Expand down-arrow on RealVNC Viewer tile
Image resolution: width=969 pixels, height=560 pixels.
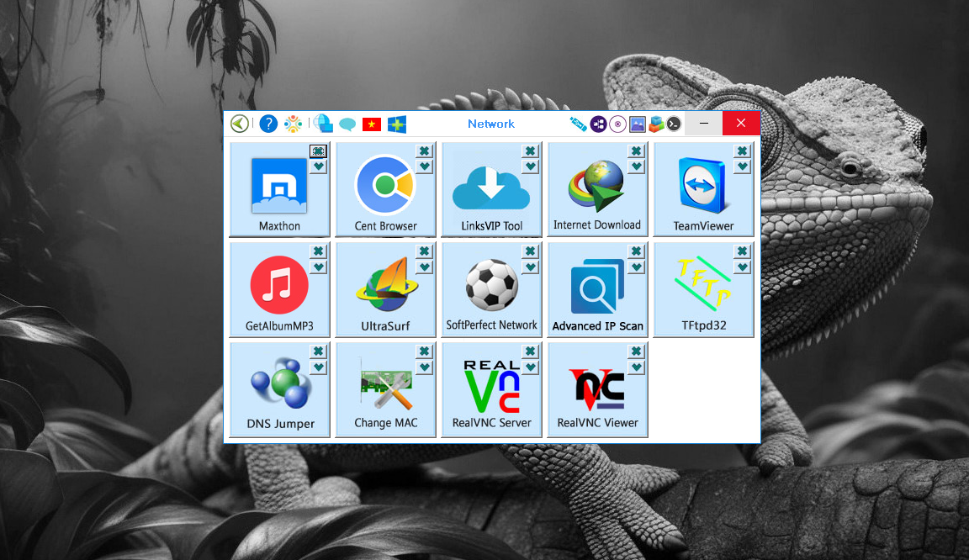[x=637, y=367]
